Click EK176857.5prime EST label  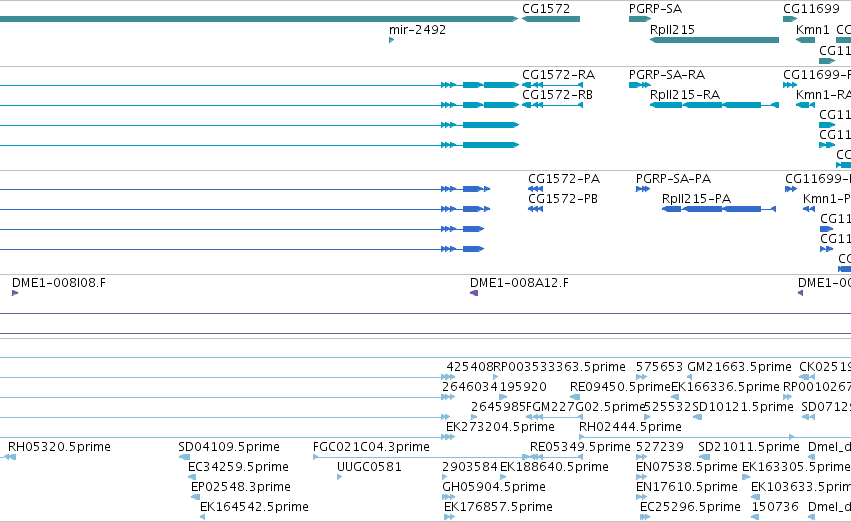click(498, 507)
